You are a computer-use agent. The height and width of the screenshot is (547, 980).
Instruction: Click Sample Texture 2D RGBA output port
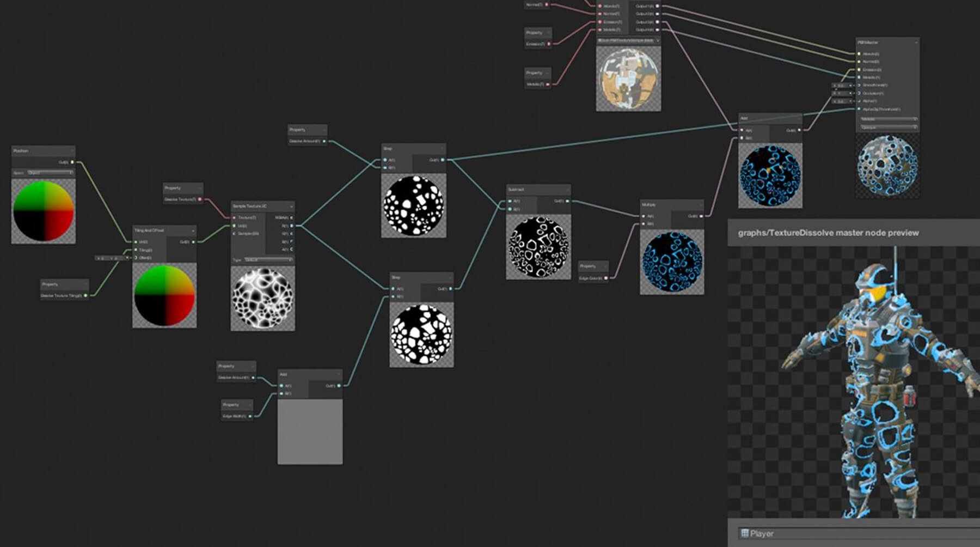pos(292,217)
